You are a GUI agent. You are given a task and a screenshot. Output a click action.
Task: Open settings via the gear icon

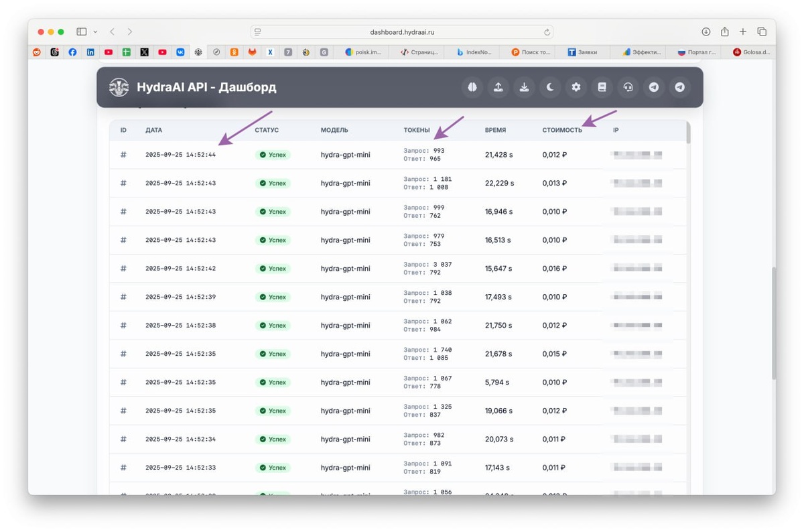point(576,87)
